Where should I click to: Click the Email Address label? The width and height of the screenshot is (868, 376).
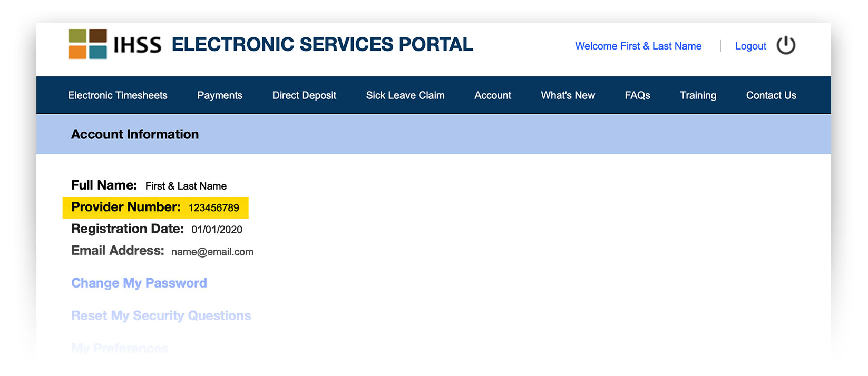(x=118, y=251)
